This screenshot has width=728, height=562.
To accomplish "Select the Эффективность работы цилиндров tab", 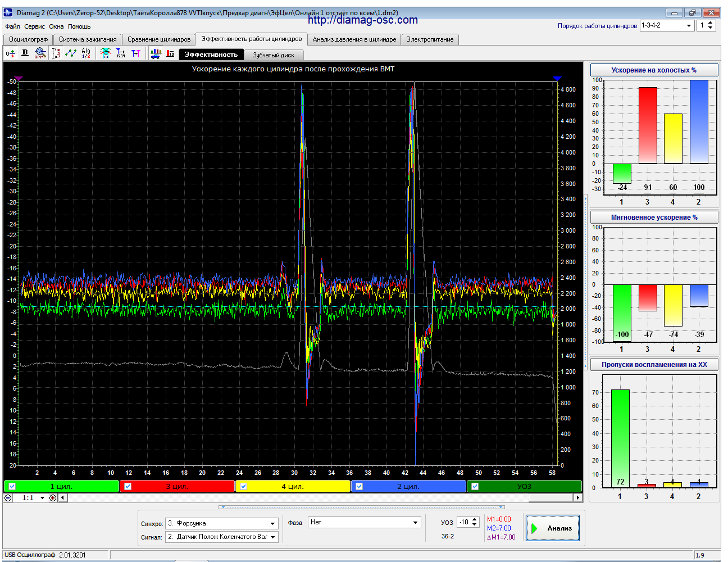I will click(252, 39).
